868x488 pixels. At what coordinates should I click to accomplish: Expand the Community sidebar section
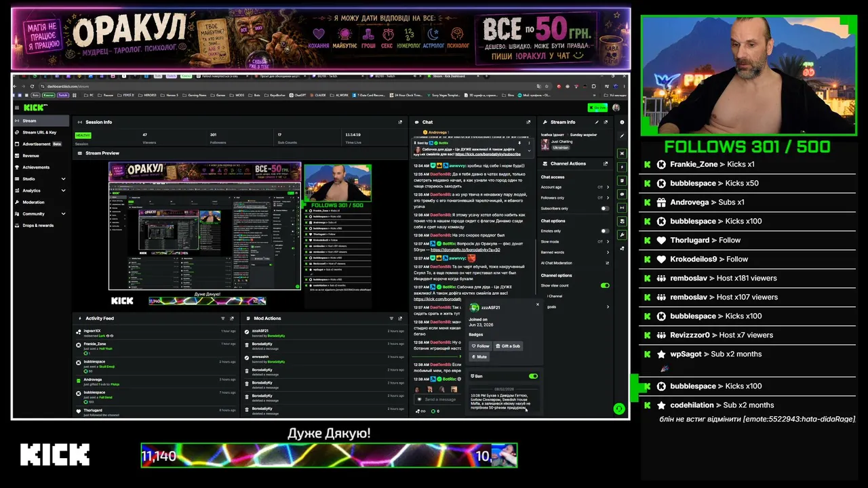coord(63,213)
